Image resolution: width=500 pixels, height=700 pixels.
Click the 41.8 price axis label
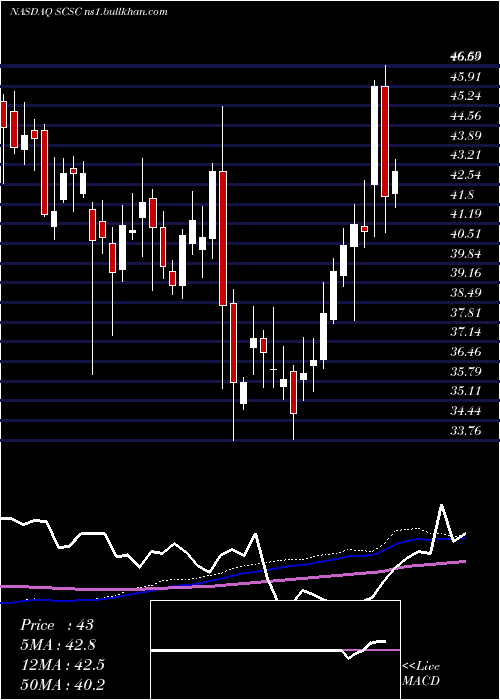pyautogui.click(x=462, y=195)
